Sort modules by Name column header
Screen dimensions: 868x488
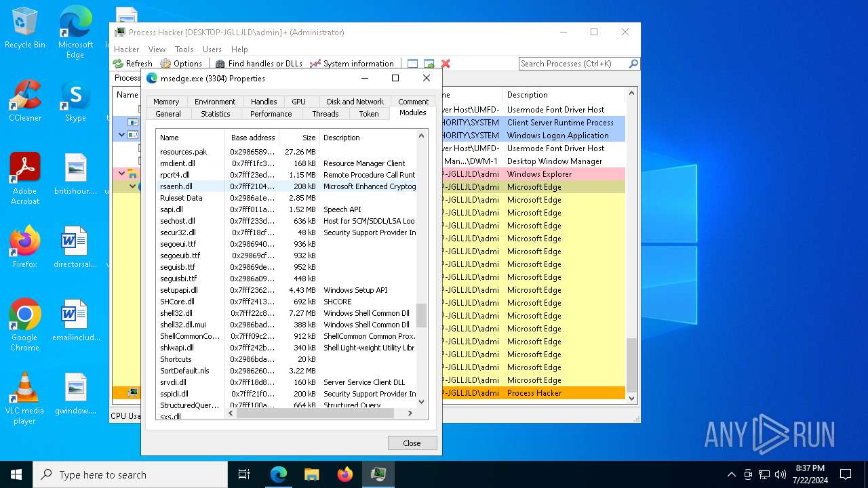191,138
